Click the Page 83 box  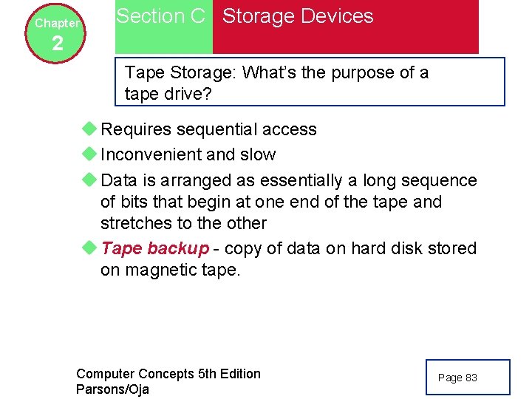point(468,377)
